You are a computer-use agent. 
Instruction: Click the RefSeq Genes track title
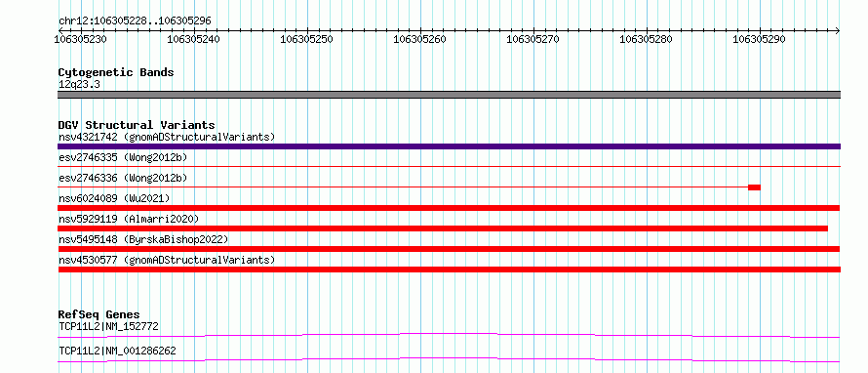pyautogui.click(x=99, y=314)
